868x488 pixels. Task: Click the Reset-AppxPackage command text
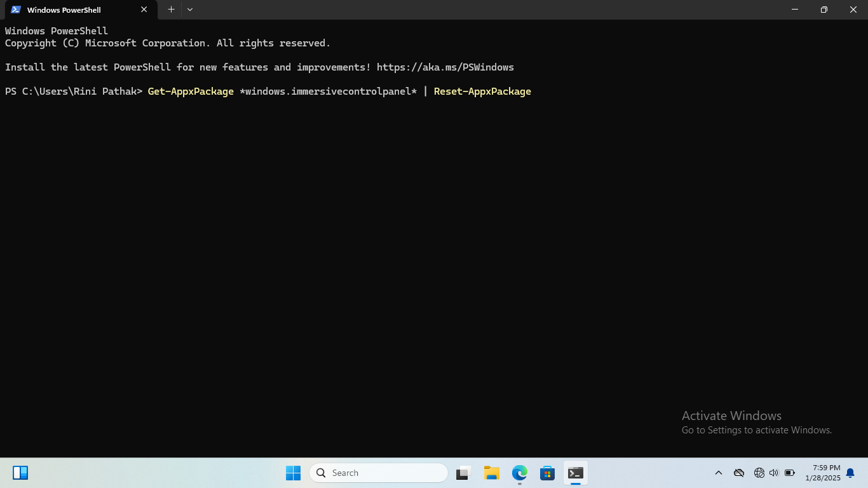tap(482, 91)
